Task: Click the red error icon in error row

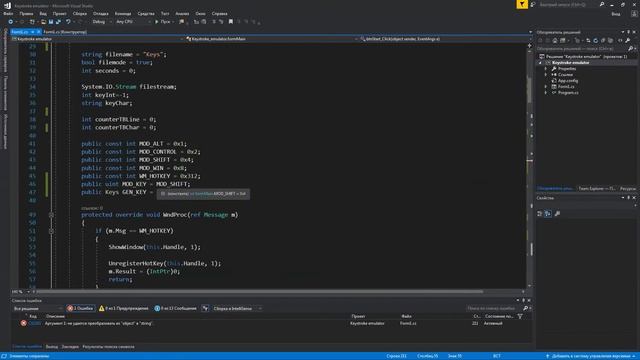Action: (23, 323)
